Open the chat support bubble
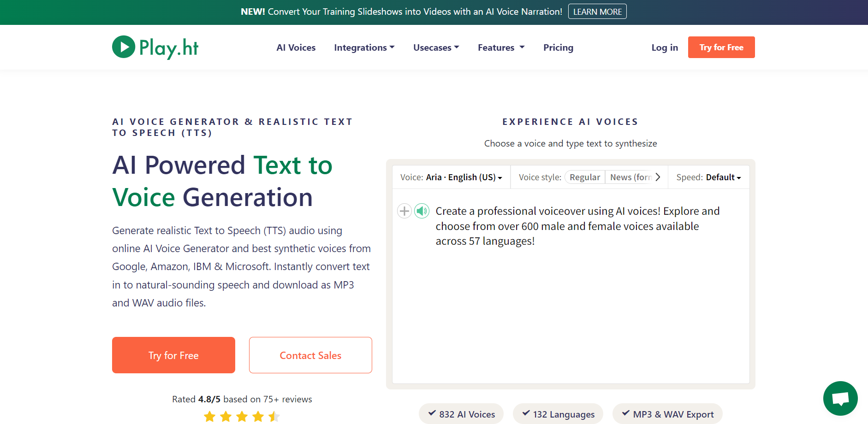The image size is (868, 424). pos(840,398)
